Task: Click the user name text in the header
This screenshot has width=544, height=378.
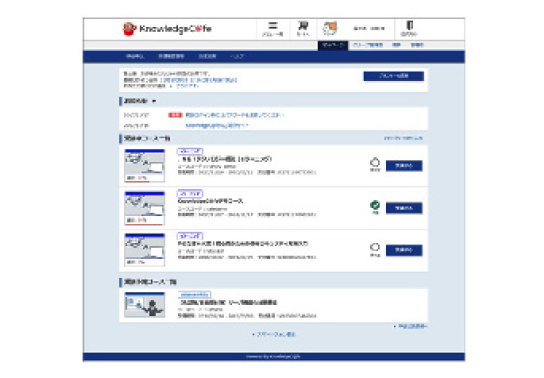Action: (369, 28)
